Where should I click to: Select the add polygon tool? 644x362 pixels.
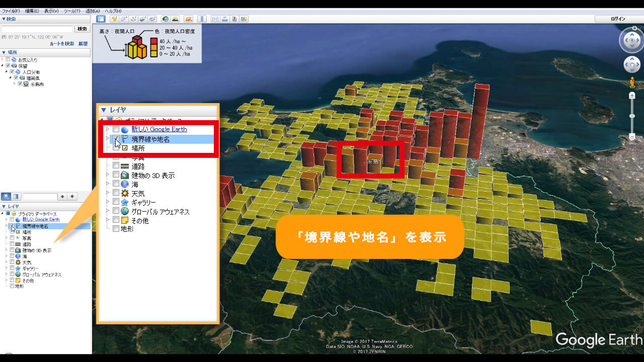(x=124, y=19)
